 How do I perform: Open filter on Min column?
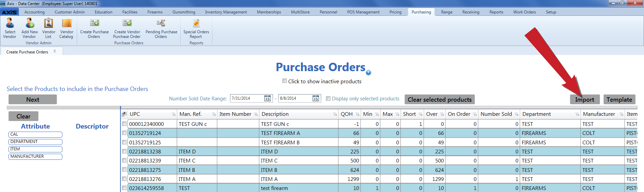pyautogui.click(x=377, y=114)
